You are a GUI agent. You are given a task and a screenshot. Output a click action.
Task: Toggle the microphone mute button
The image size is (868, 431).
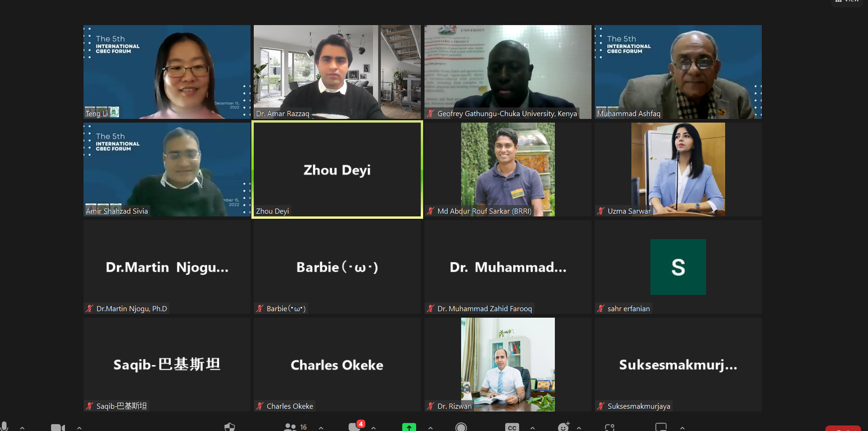click(x=4, y=427)
